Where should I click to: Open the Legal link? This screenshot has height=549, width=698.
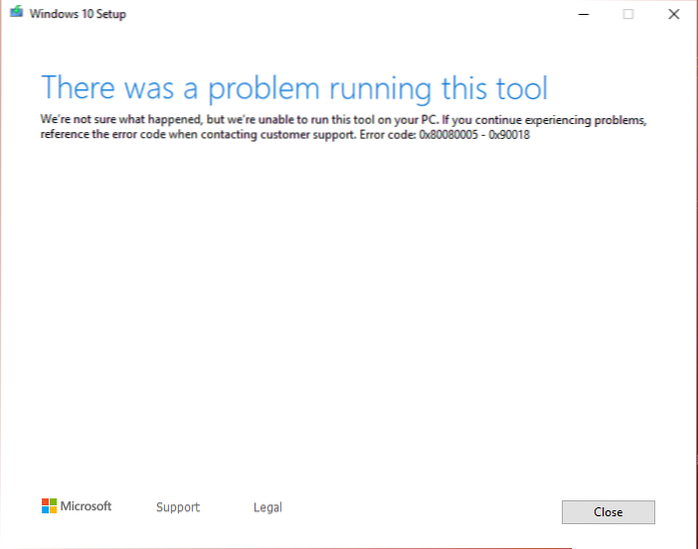(x=268, y=508)
